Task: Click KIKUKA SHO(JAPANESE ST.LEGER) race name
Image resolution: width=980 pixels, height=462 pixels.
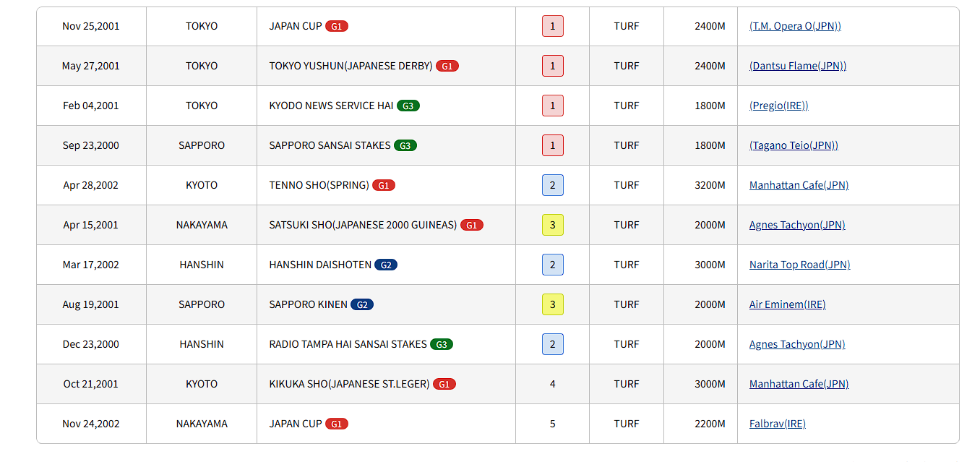Action: 349,384
